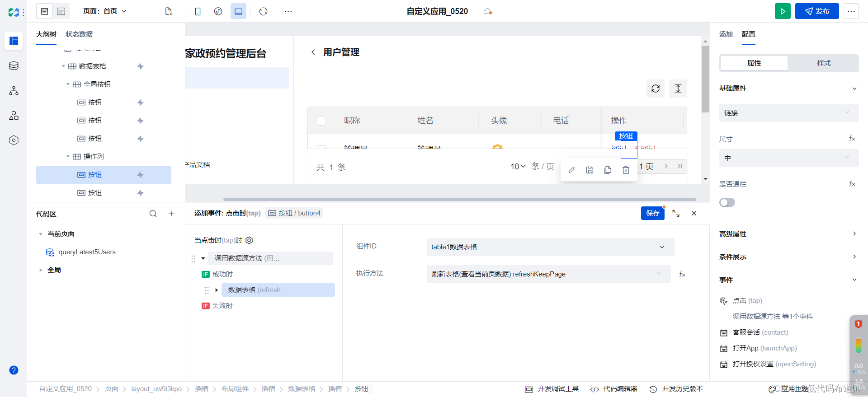Select the desktop PC preview icon
The image size is (868, 397).
pyautogui.click(x=238, y=11)
